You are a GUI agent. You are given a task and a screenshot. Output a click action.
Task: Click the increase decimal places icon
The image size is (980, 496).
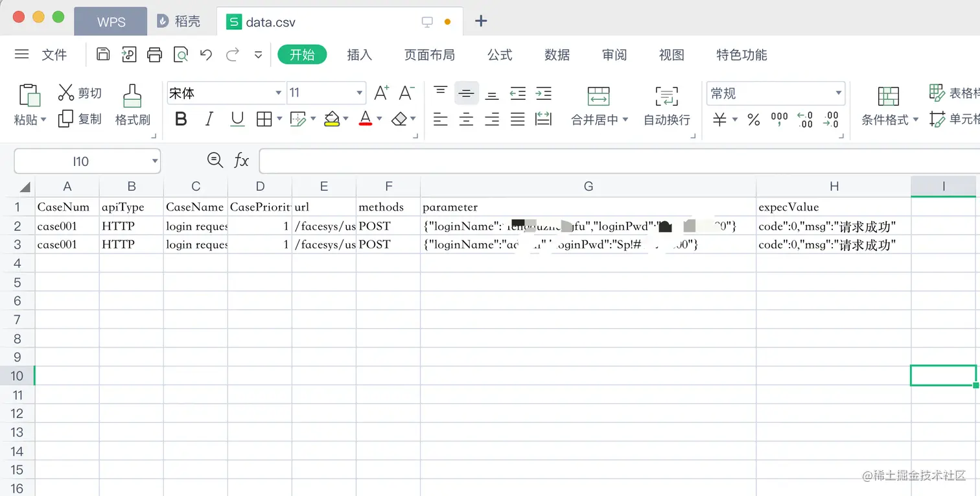coord(805,119)
